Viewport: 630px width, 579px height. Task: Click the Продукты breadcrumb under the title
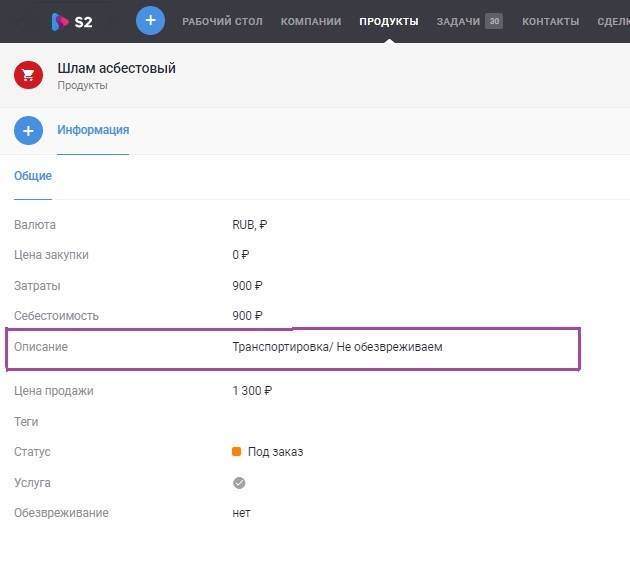(x=82, y=86)
